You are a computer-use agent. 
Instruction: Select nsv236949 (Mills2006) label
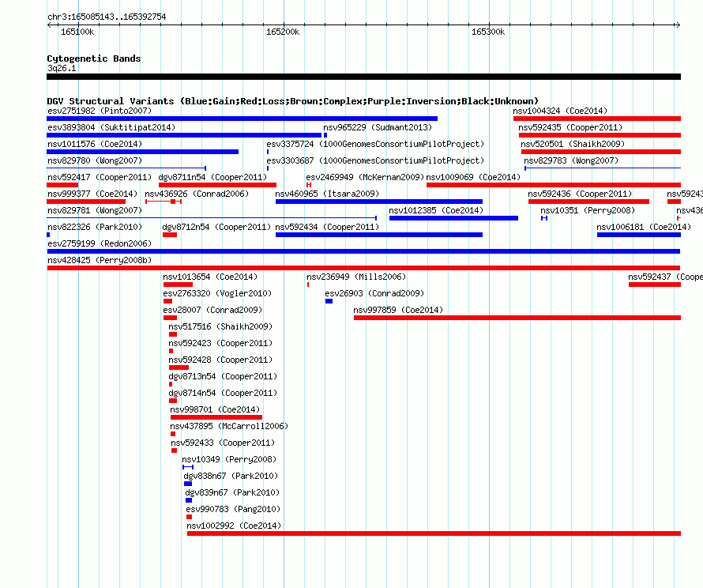click(356, 277)
